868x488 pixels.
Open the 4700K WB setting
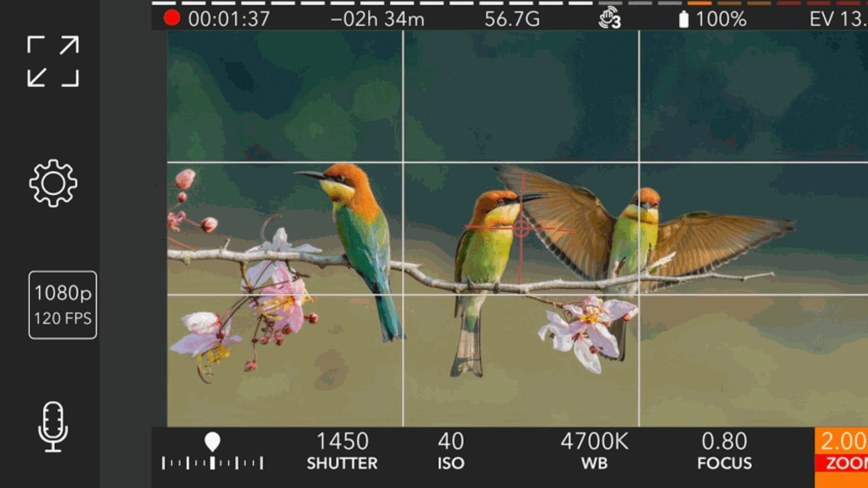pos(595,451)
